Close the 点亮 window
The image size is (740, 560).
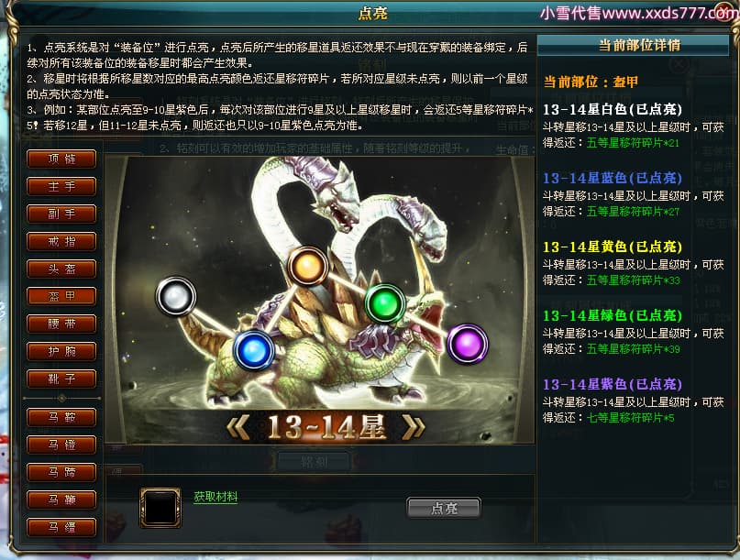pyautogui.click(x=726, y=11)
